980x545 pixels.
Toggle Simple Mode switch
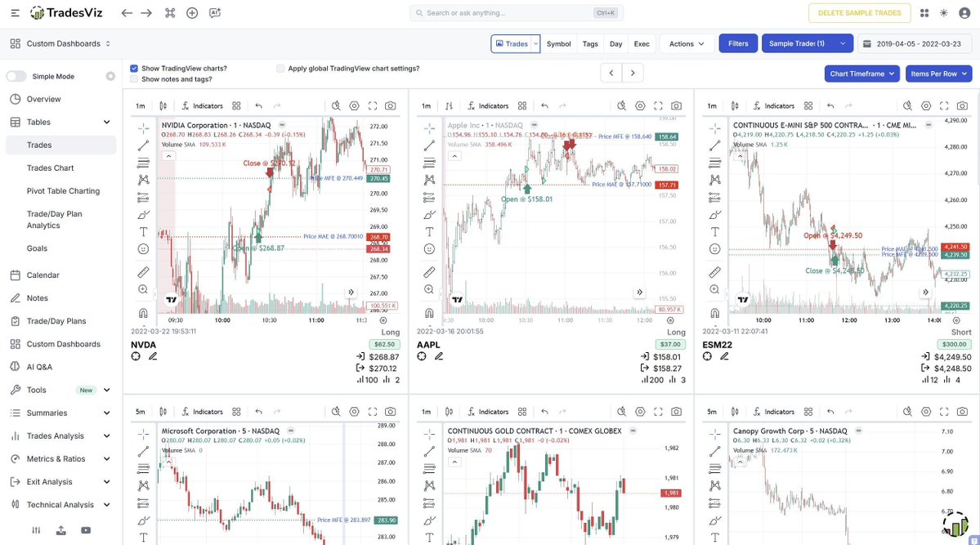pyautogui.click(x=16, y=76)
